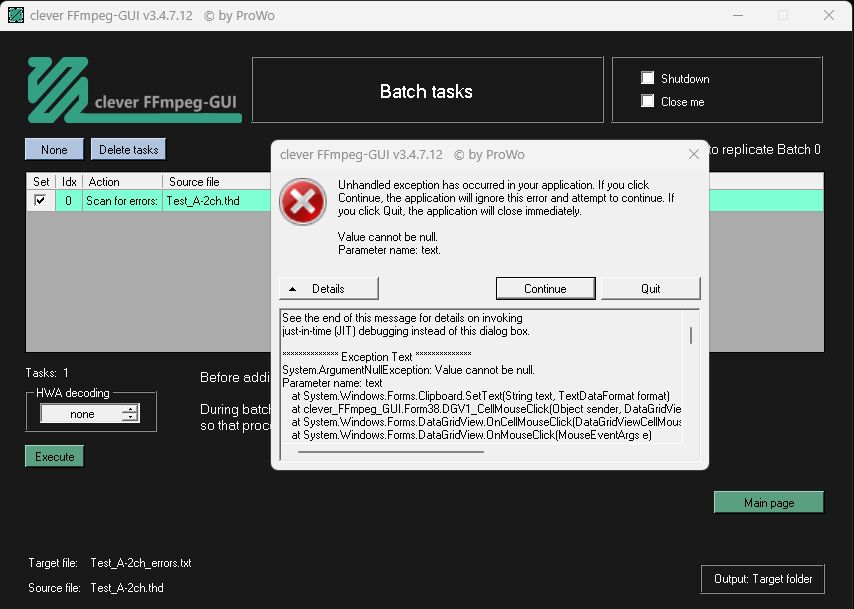
Task: Decrease HWA decoding value with down arrow
Action: click(130, 417)
